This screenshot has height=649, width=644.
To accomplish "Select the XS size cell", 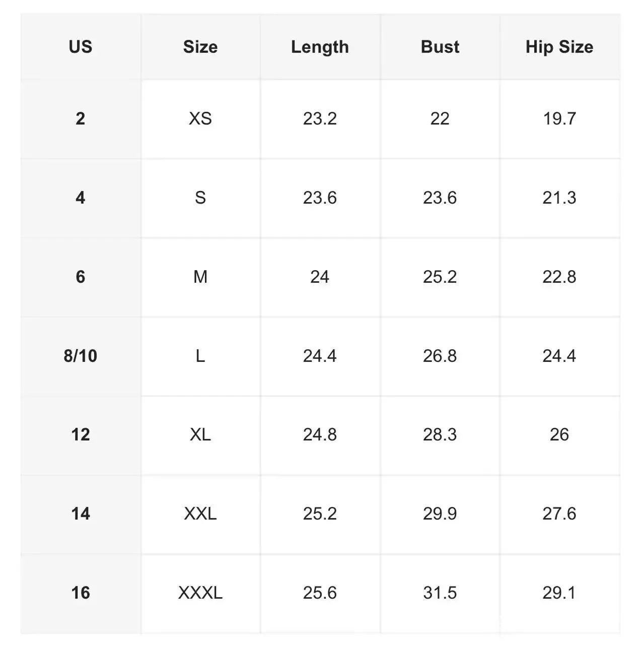I will [x=200, y=118].
